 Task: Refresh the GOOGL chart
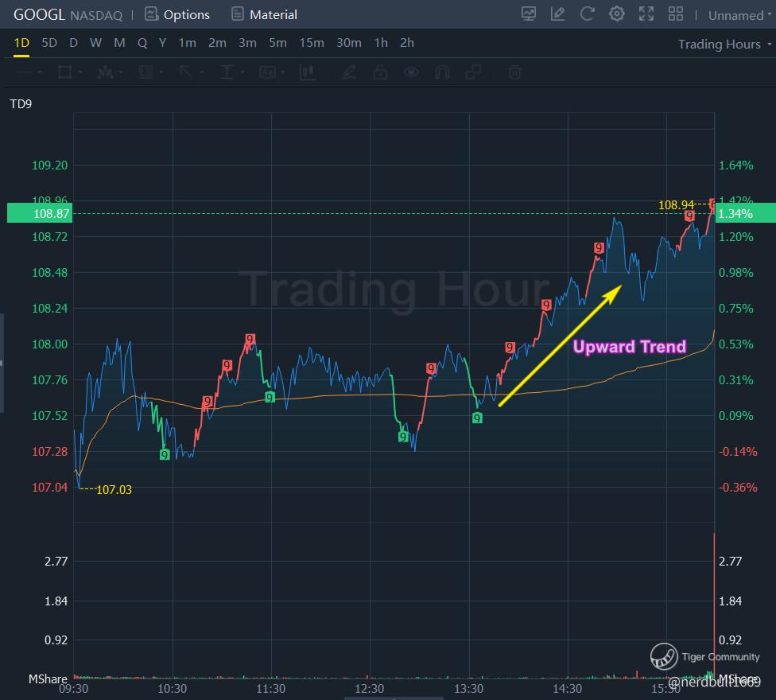tap(587, 14)
